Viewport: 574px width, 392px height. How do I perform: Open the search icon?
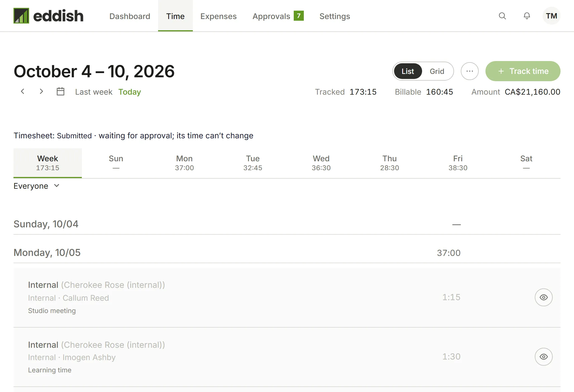pos(502,16)
